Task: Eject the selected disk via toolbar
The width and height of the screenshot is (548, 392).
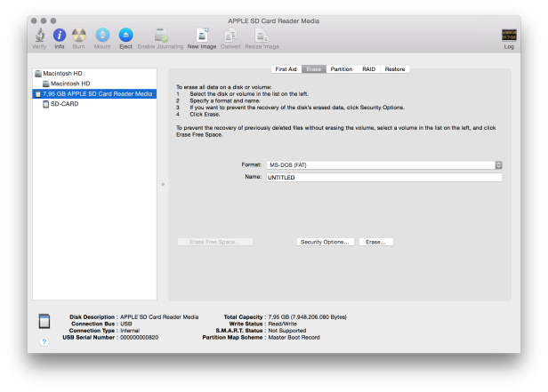Action: tap(125, 35)
